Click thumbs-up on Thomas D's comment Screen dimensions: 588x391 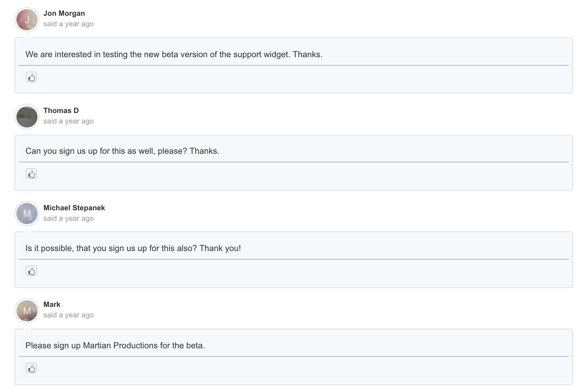[31, 174]
